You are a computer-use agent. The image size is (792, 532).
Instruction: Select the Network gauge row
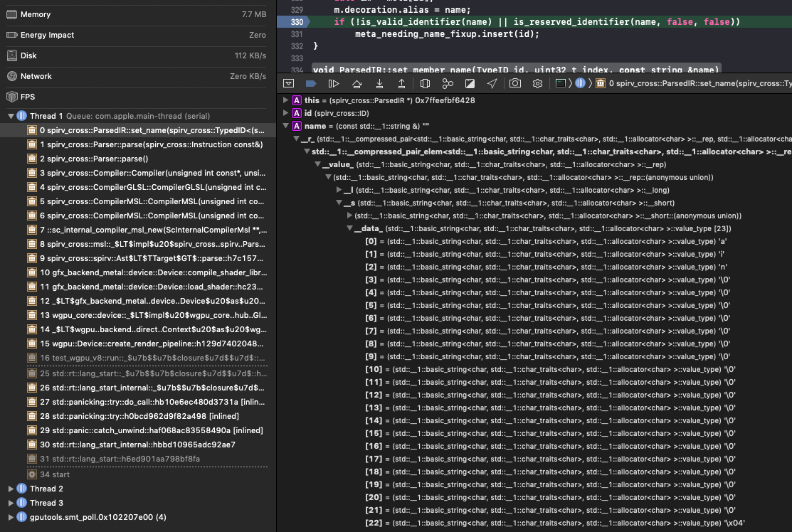pyautogui.click(x=137, y=76)
